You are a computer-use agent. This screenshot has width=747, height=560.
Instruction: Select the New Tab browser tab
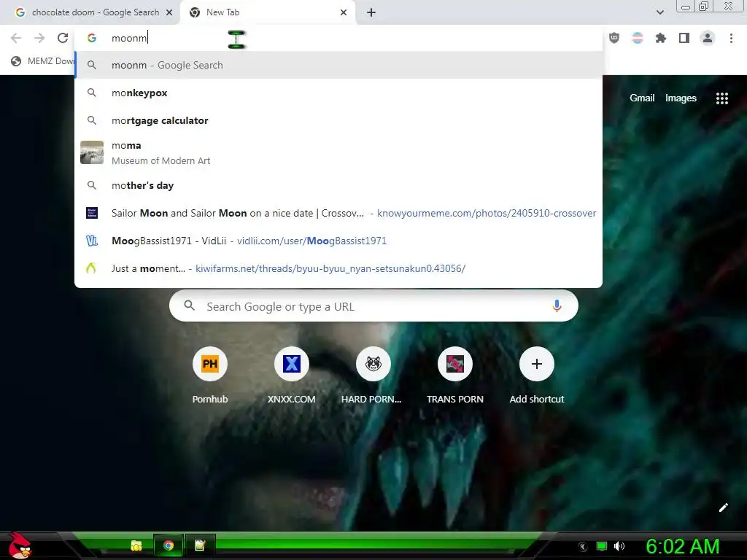(x=269, y=12)
